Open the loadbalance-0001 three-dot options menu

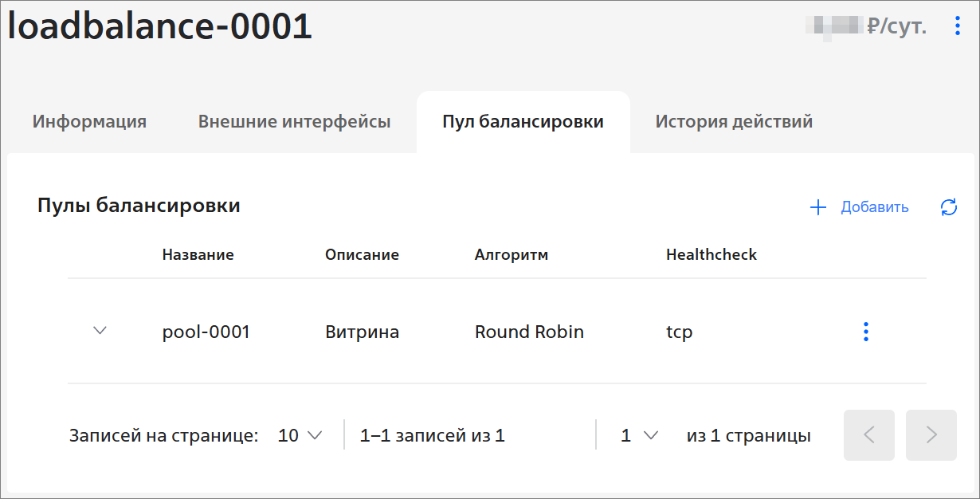[x=958, y=26]
